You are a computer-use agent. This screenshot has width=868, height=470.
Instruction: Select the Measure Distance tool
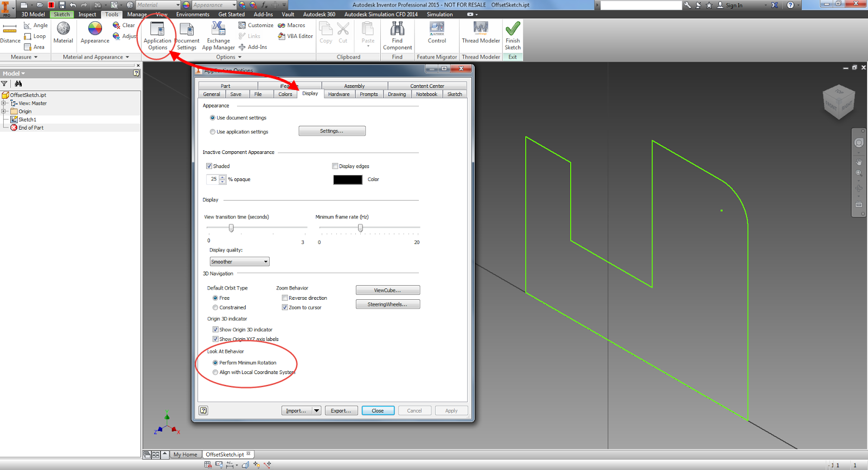(10, 34)
